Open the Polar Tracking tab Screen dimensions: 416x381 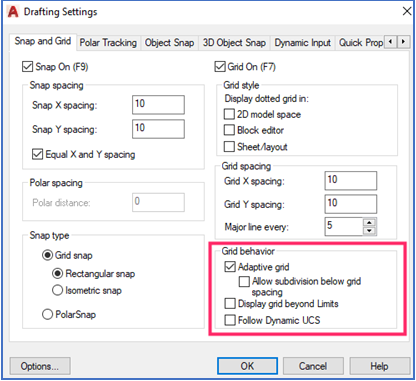click(108, 43)
